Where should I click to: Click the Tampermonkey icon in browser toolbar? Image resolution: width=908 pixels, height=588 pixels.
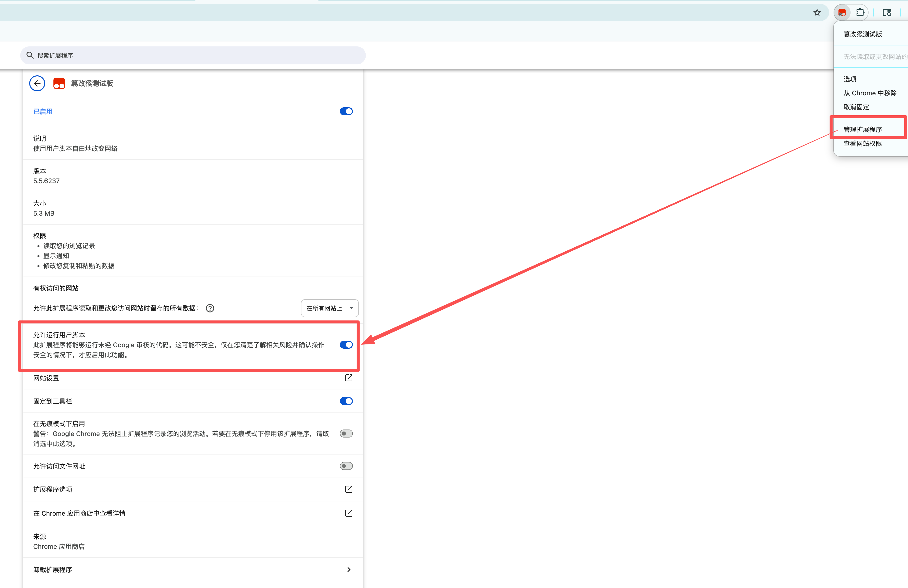coord(842,12)
